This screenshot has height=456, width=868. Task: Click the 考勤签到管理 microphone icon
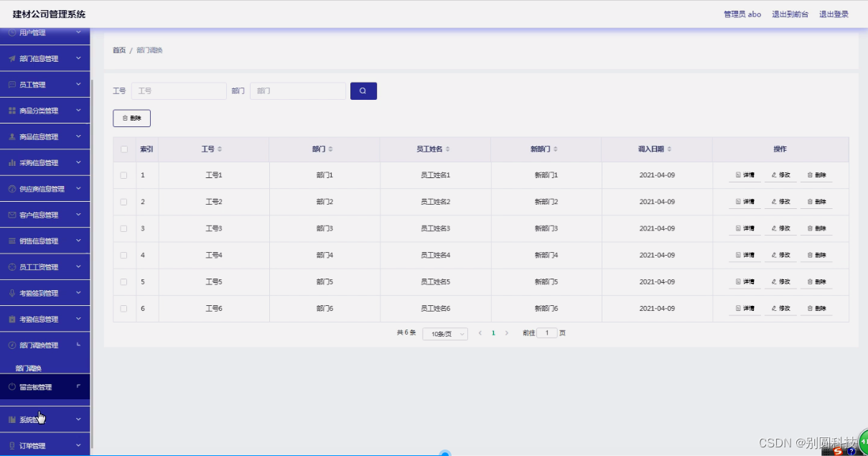point(12,292)
